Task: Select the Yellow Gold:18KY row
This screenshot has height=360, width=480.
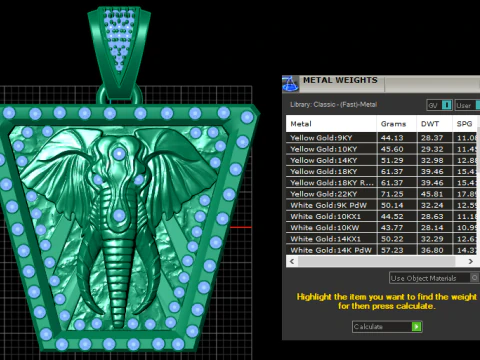Action: point(382,171)
